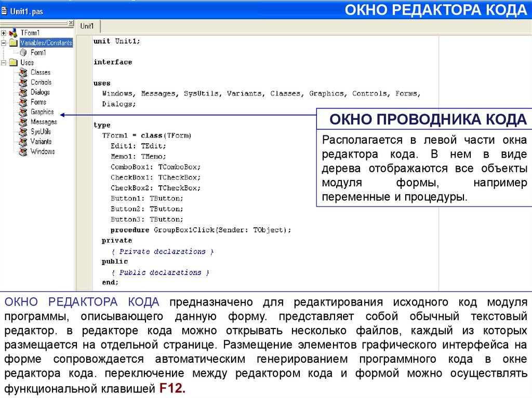Switch to the Unit1 editor tab

(x=87, y=26)
